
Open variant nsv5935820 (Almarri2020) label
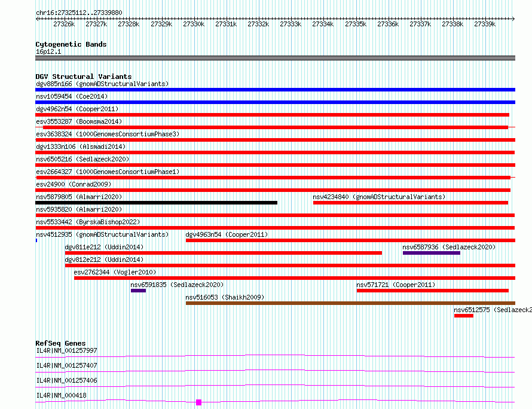(x=79, y=209)
